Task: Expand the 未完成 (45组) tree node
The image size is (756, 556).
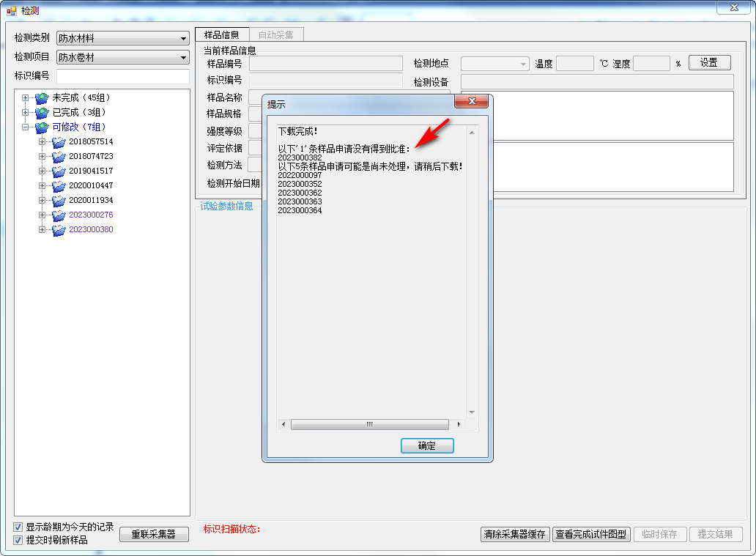Action: 26,97
